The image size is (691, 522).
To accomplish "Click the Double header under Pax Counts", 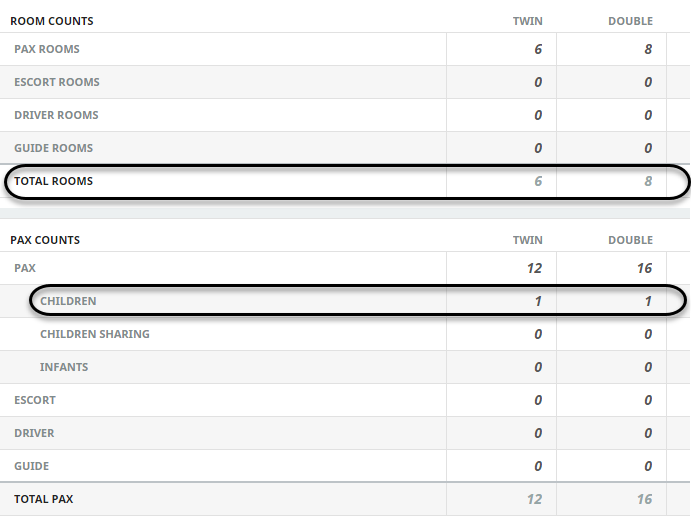I will 630,240.
